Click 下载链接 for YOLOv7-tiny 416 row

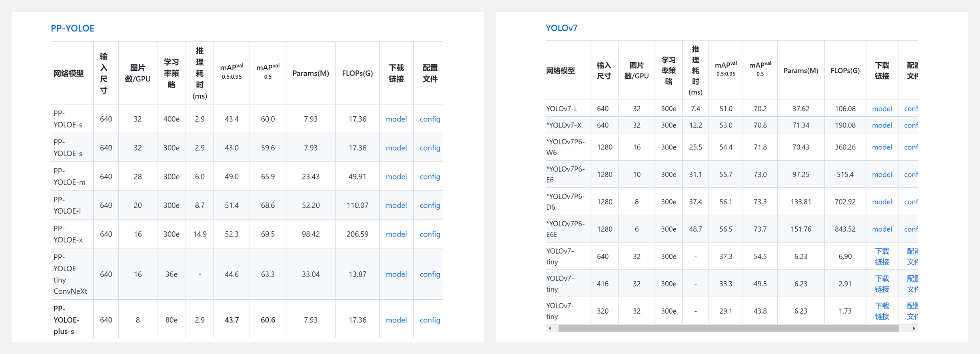point(882,284)
